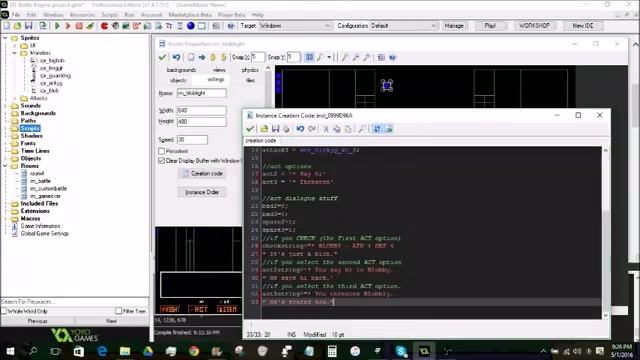The image size is (640, 360).
Task: Toggle the room grid icon
Action: 309,57
